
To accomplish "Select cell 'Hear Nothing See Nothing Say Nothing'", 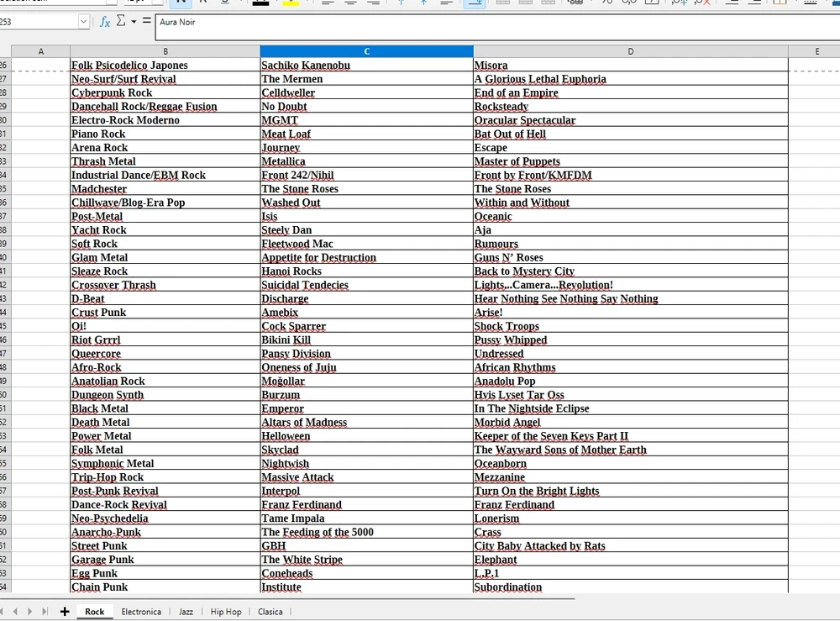I will (631, 298).
